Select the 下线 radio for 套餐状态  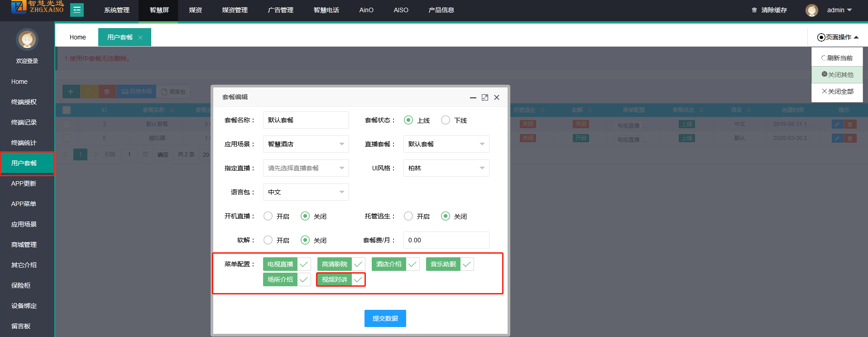[x=446, y=120]
